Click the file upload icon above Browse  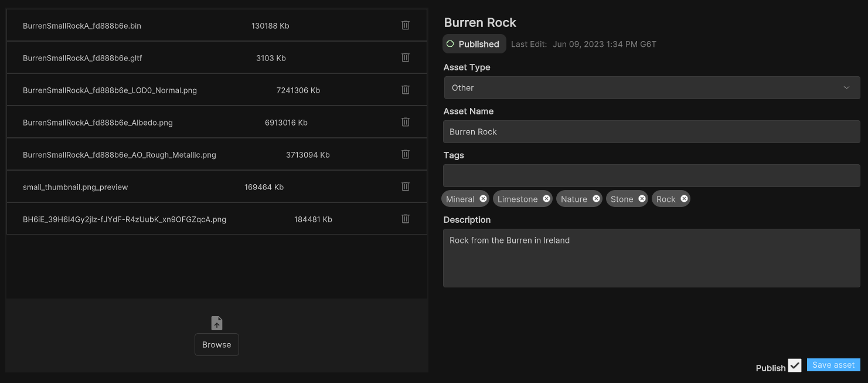216,323
